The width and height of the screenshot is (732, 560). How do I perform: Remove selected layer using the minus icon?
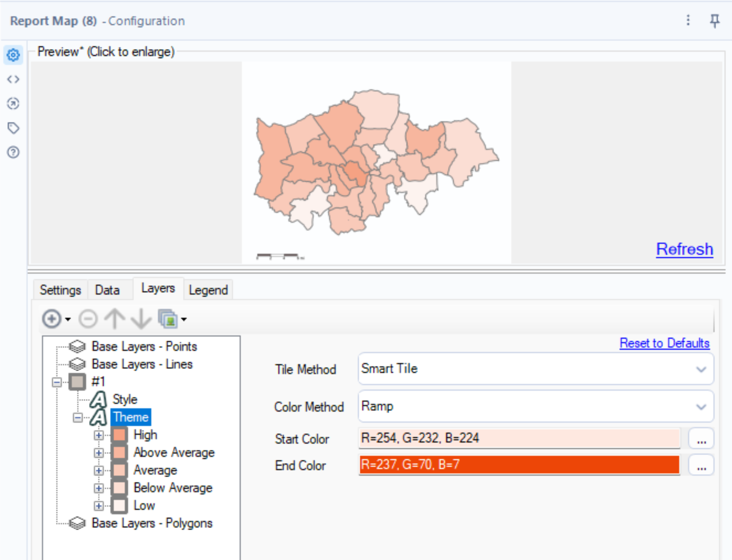tap(88, 319)
